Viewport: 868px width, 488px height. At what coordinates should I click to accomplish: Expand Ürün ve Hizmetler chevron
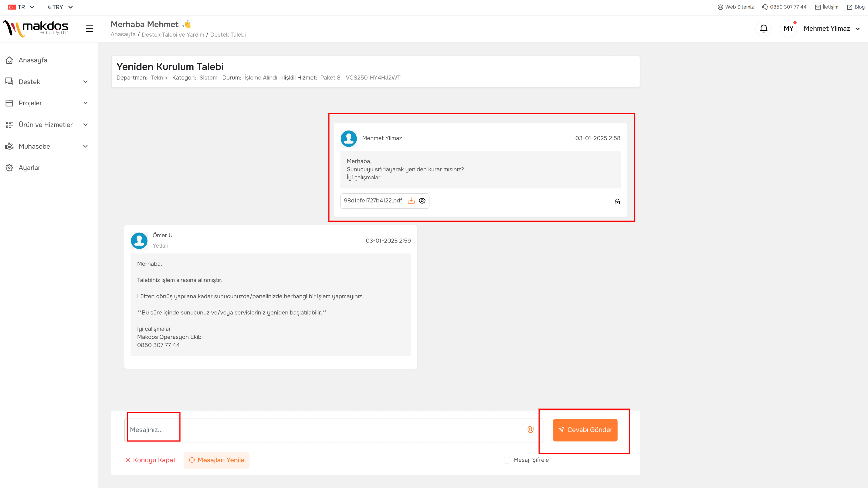(86, 125)
